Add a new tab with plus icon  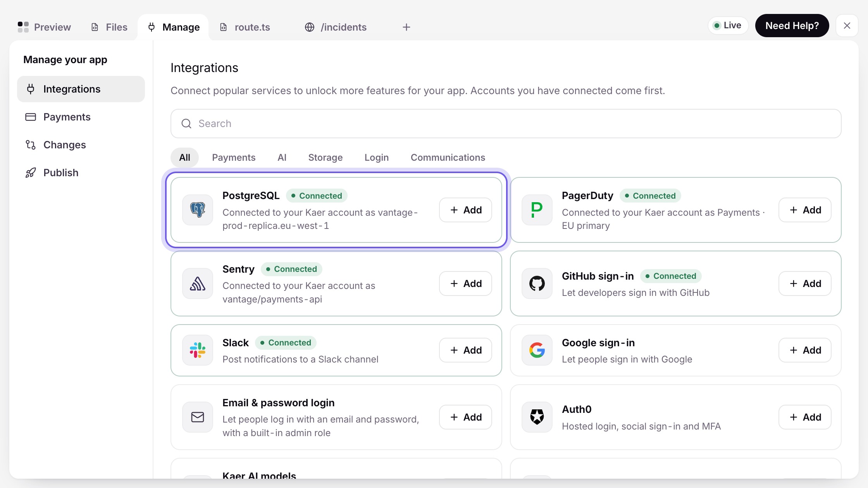[406, 27]
